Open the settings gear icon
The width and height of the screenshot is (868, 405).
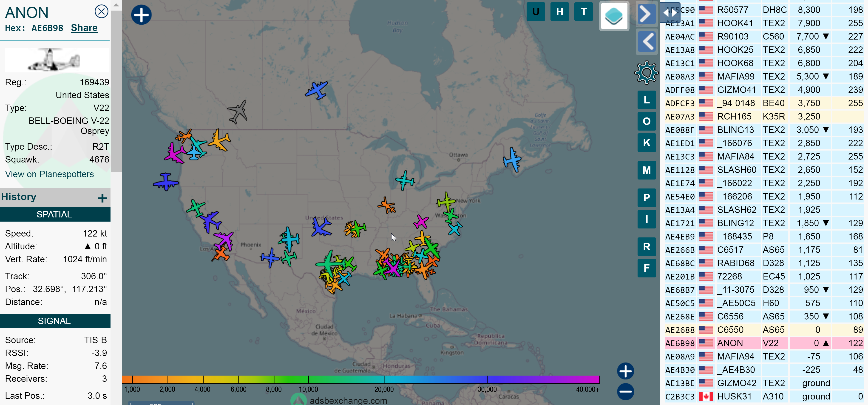click(x=646, y=72)
